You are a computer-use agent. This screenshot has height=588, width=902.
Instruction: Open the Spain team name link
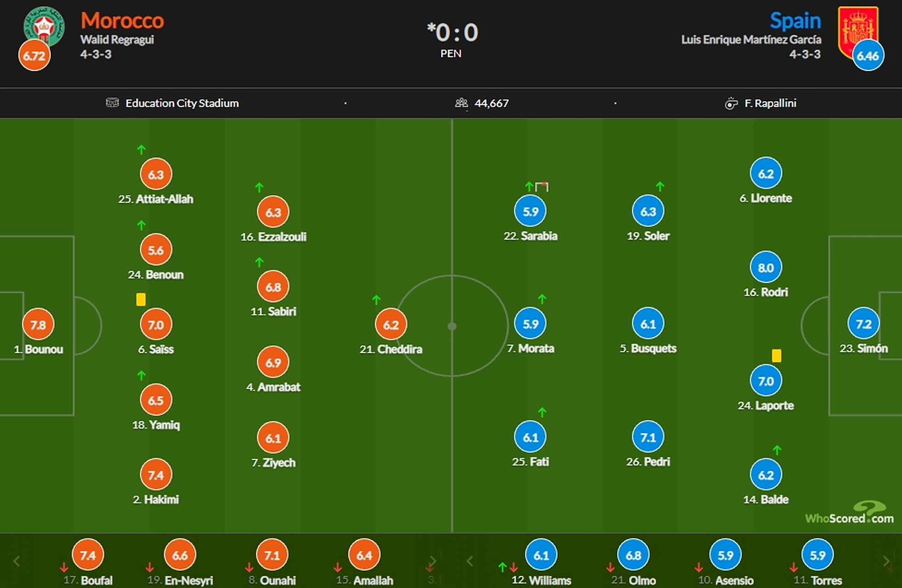click(795, 21)
